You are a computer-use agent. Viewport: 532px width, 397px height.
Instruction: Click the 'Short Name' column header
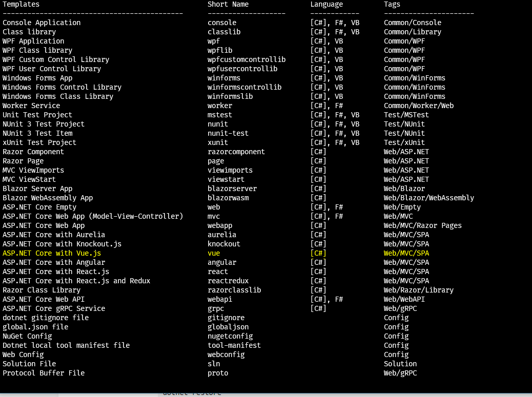[x=228, y=5]
